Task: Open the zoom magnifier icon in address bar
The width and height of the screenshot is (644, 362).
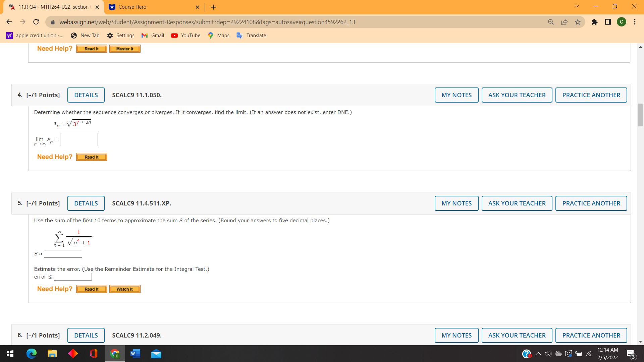Action: 551,22
